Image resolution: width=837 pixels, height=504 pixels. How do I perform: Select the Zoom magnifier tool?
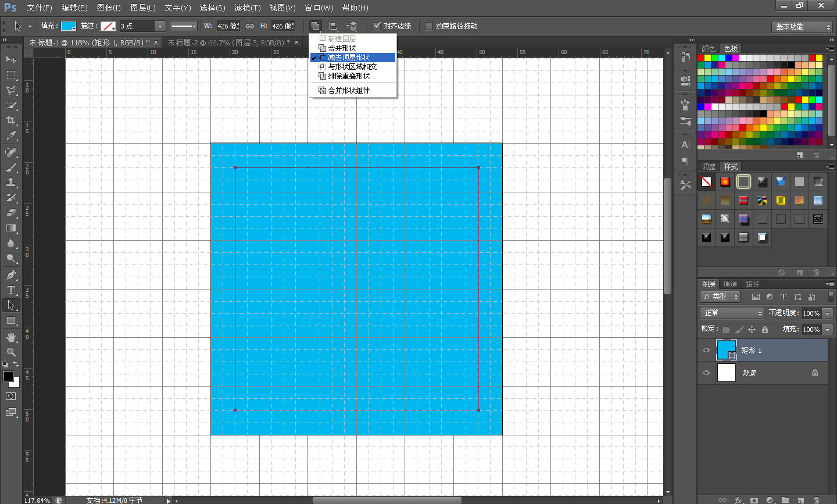[11, 352]
